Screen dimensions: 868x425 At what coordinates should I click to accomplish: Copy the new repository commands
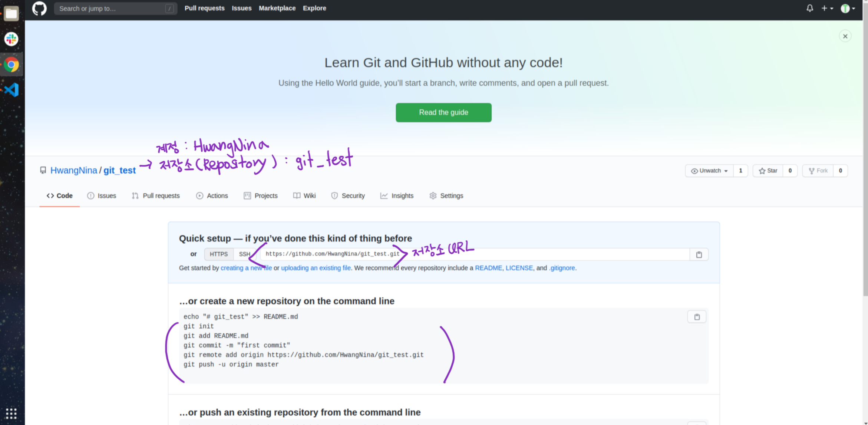click(697, 317)
